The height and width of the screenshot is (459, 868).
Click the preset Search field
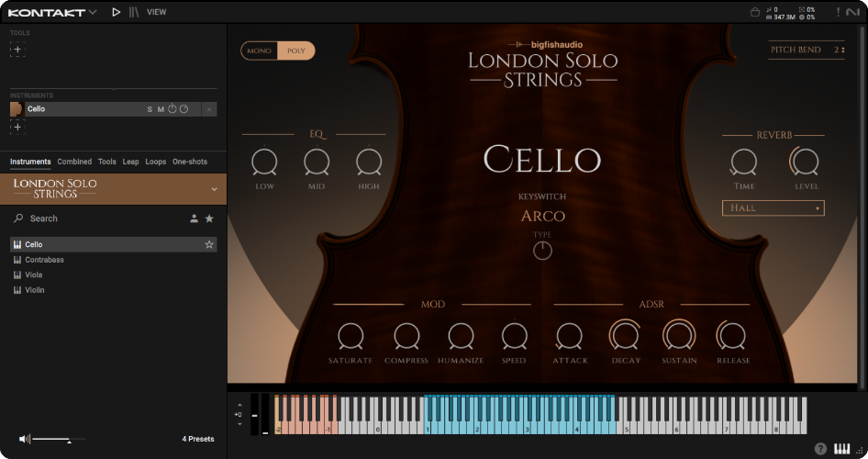click(x=100, y=218)
